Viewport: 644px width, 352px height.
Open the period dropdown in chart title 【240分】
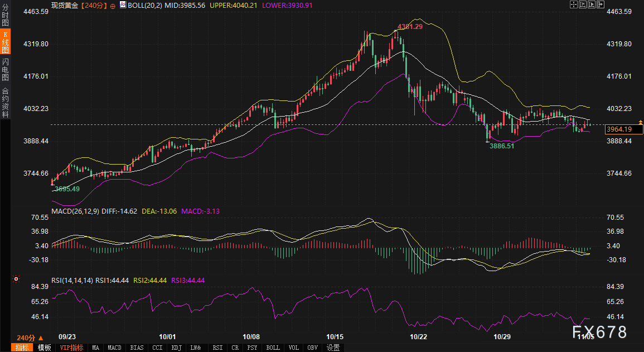tap(93, 5)
